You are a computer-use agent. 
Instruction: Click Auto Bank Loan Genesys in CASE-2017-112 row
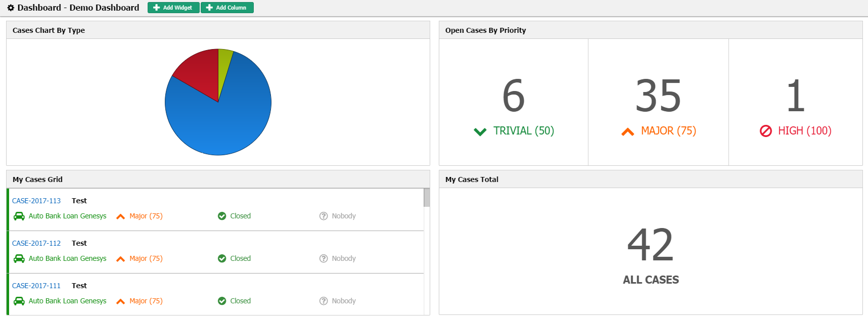click(68, 258)
